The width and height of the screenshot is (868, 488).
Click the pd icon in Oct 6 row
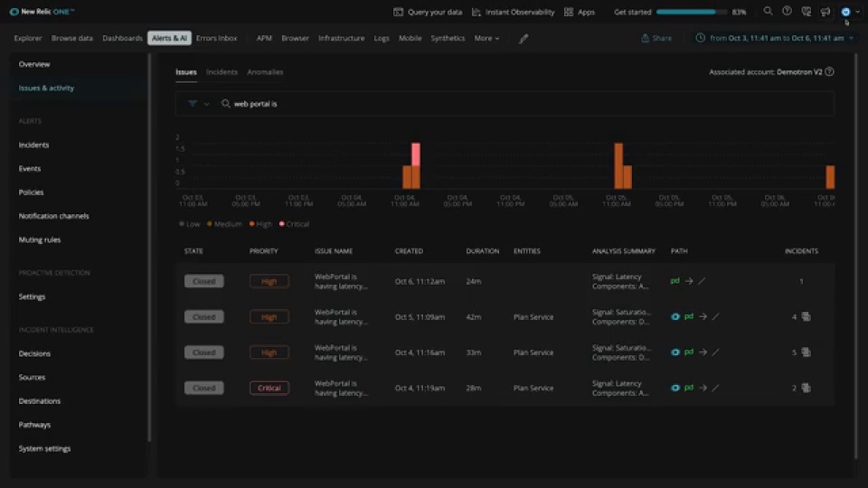tap(675, 281)
